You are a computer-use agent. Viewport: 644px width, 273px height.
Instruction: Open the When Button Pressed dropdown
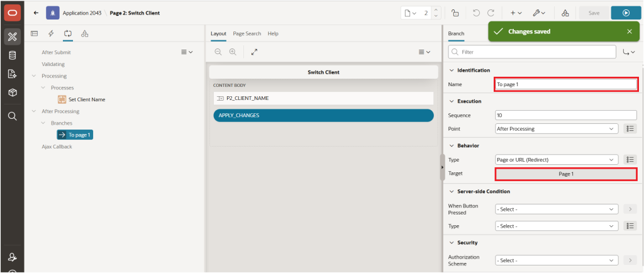tap(557, 209)
